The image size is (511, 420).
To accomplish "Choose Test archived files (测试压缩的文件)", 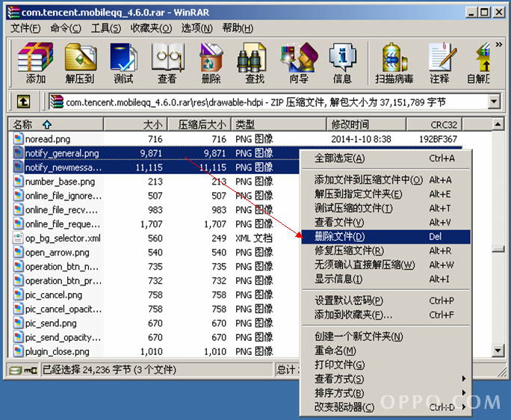I will coord(385,208).
